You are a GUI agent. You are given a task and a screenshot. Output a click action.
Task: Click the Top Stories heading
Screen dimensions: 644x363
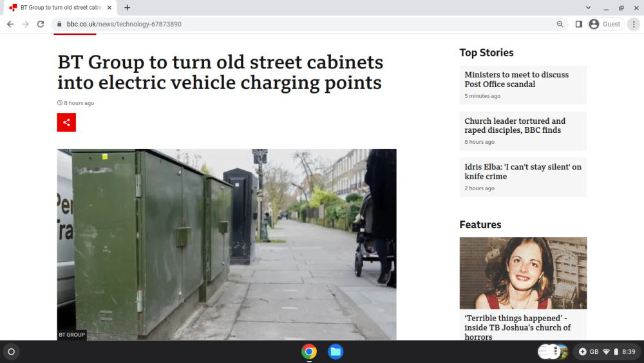486,53
